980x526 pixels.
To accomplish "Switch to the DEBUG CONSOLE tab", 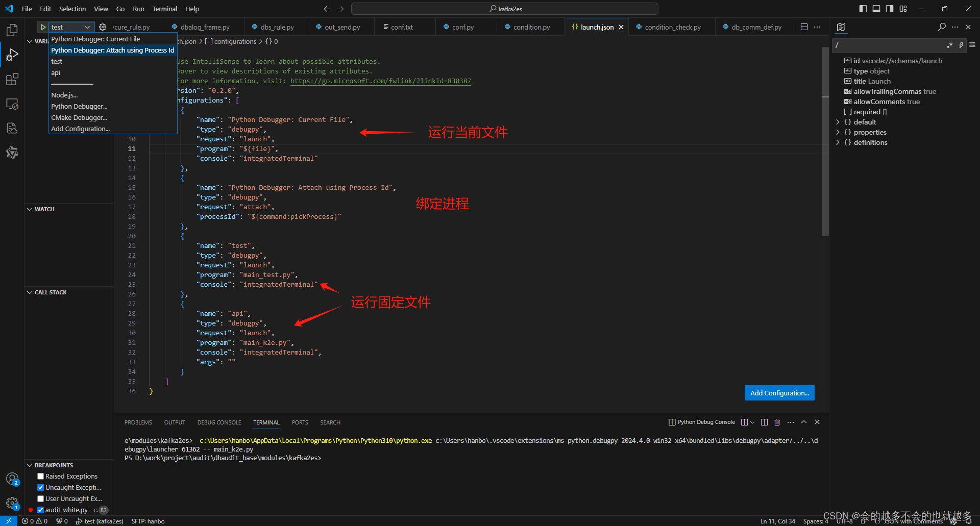I will click(x=219, y=422).
